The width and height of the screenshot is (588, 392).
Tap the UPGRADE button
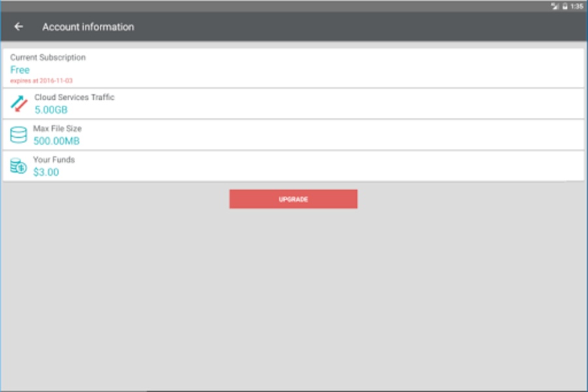click(x=293, y=199)
